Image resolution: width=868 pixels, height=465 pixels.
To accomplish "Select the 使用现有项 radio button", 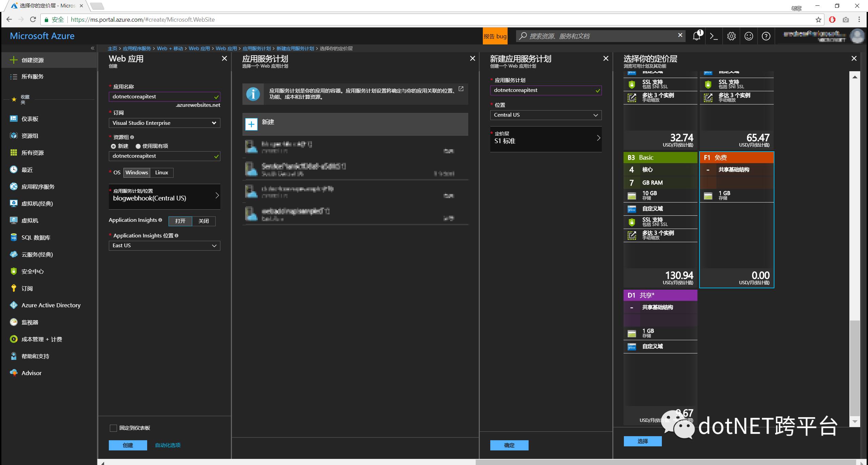I will [x=138, y=146].
